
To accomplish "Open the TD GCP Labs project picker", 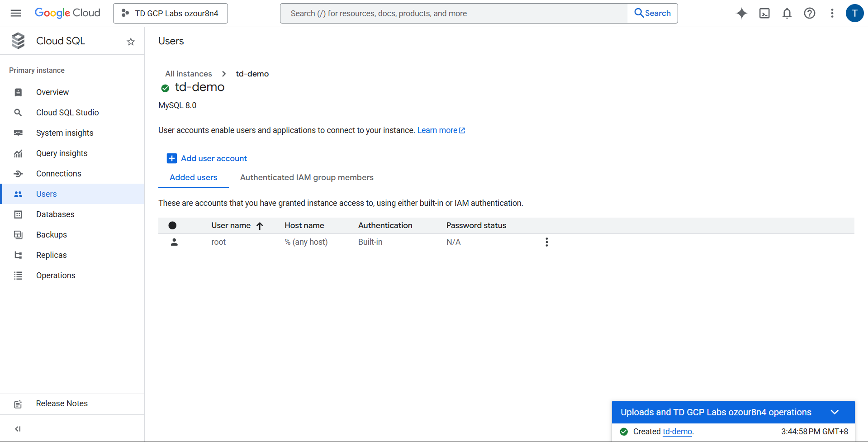I will click(x=171, y=13).
